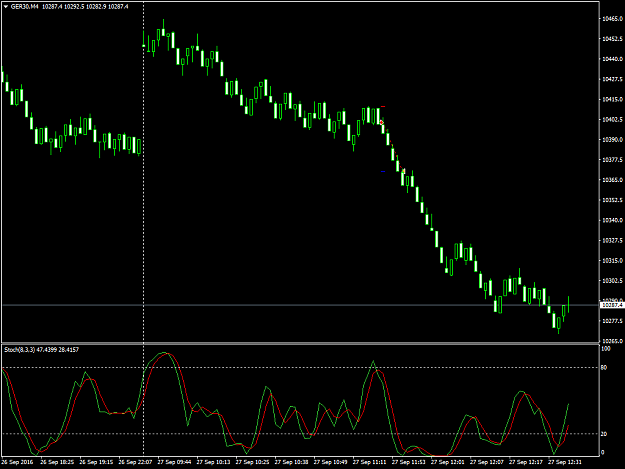Click time label 26 Sep 22:07
Screen dimensions: 625x469
pos(135,462)
